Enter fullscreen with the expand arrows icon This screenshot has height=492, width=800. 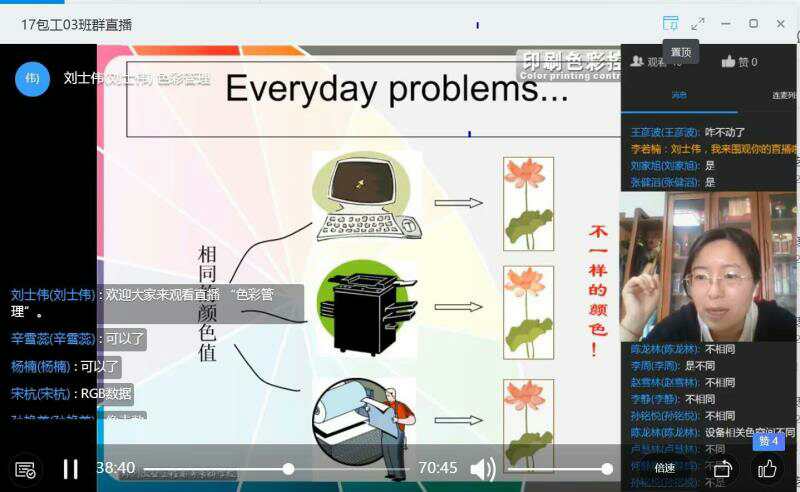698,23
